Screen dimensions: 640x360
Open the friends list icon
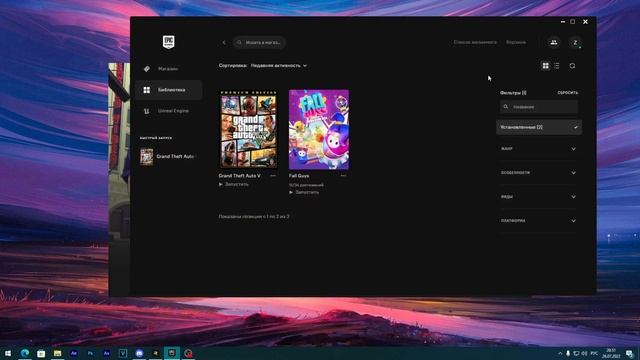[x=554, y=42]
